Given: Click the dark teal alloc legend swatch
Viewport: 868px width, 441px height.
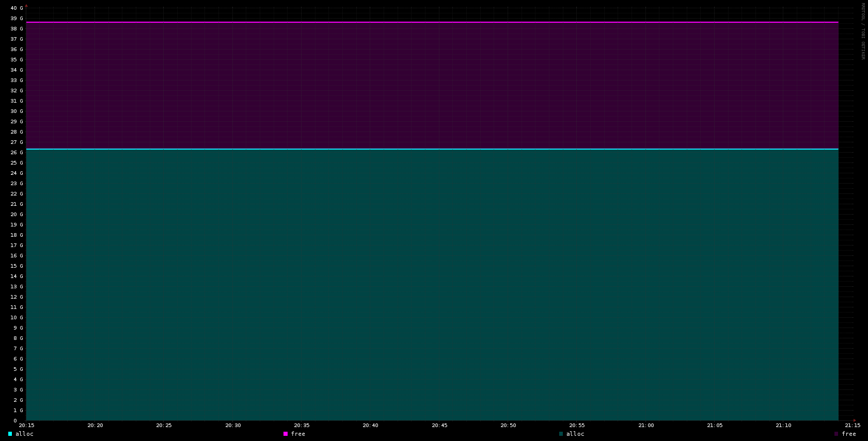Looking at the screenshot, I should (561, 434).
